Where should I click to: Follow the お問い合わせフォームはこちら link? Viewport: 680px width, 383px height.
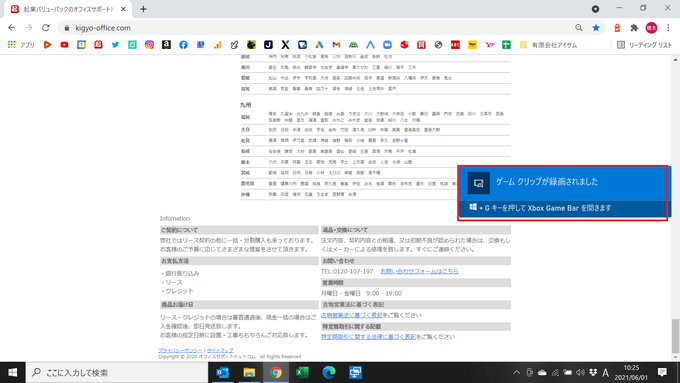419,271
